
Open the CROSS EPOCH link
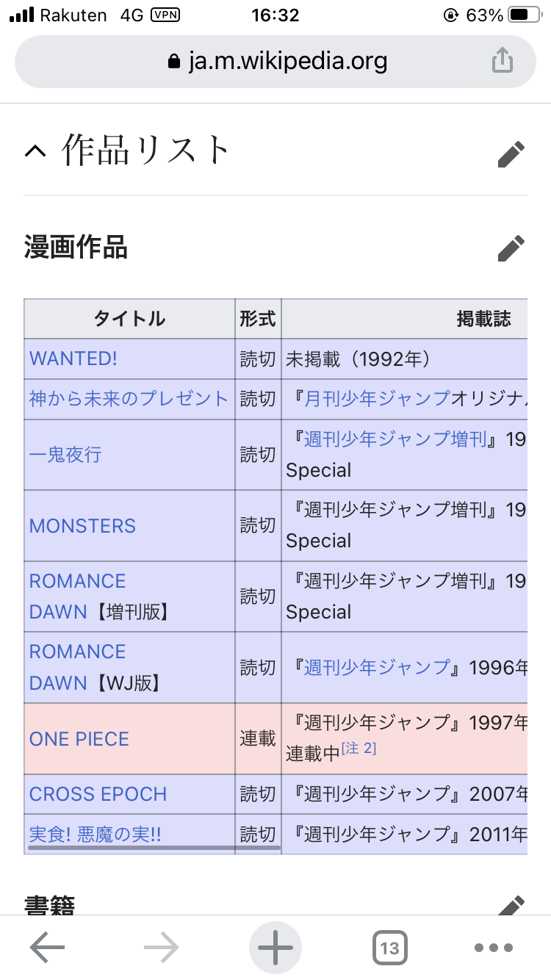tap(98, 794)
